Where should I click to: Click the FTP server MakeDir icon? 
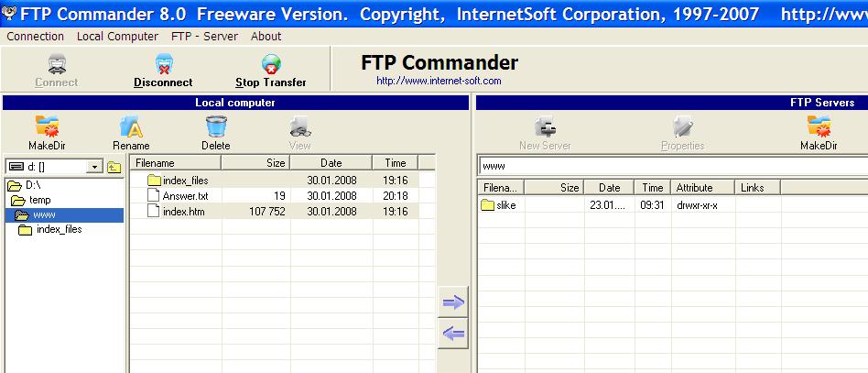[x=818, y=126]
